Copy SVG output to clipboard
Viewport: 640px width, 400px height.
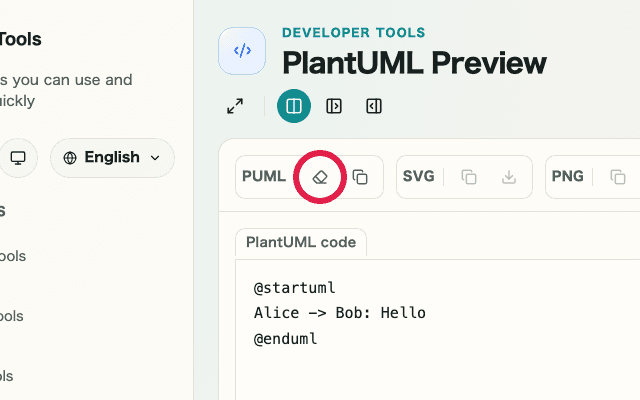469,177
